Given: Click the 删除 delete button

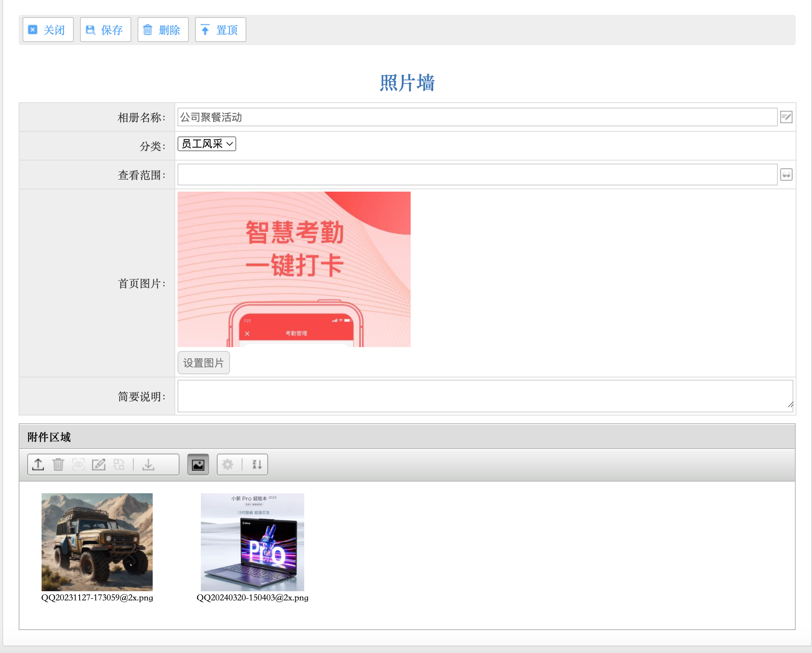Looking at the screenshot, I should coord(163,30).
